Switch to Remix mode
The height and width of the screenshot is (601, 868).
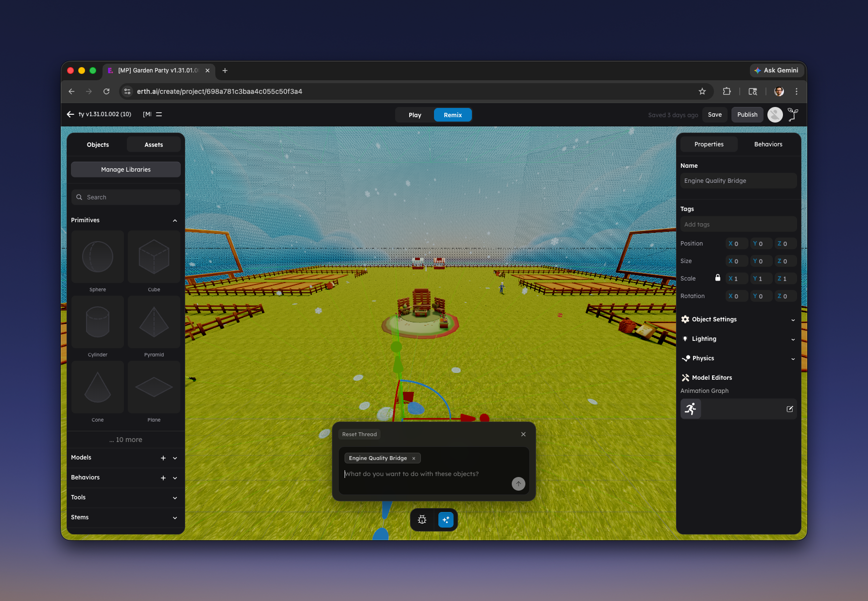(x=452, y=115)
